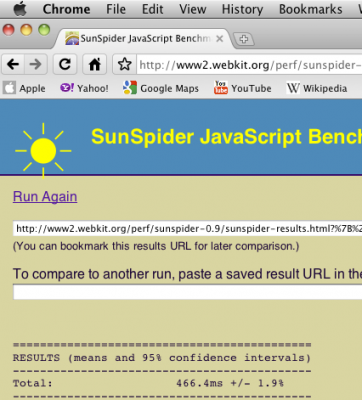The height and width of the screenshot is (400, 362).
Task: Open a new tab
Action: (243, 39)
